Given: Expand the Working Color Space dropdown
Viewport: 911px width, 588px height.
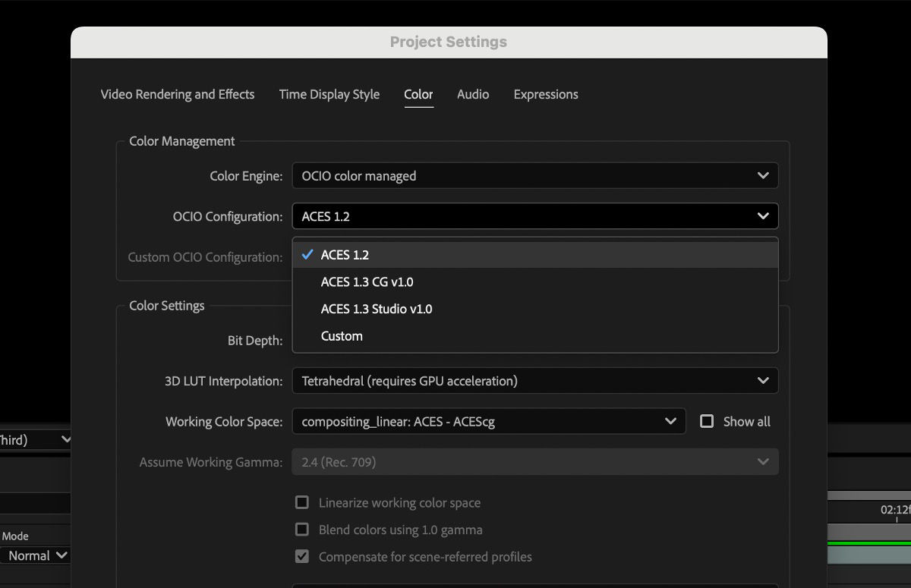Looking at the screenshot, I should point(490,421).
